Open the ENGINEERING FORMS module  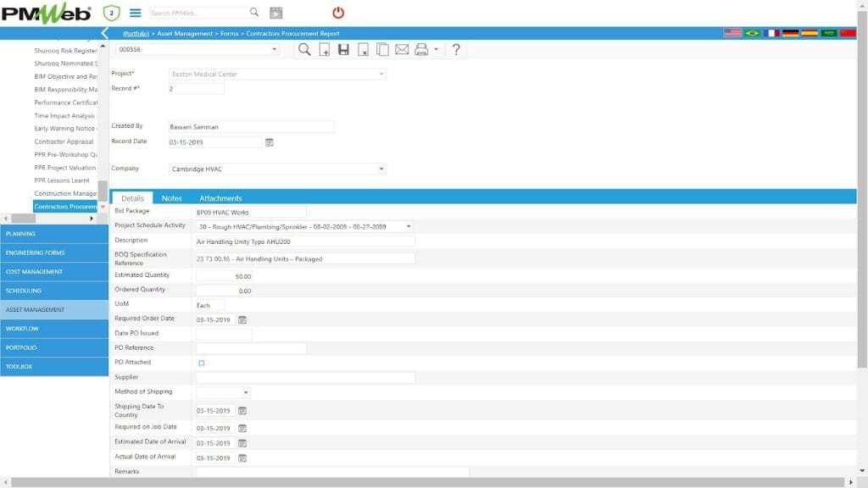tap(54, 252)
